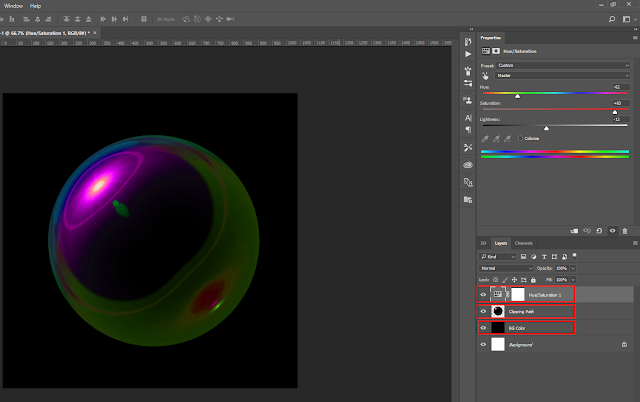Switch to the Channels tab
Viewport: 640px width, 402px height.
coord(523,243)
